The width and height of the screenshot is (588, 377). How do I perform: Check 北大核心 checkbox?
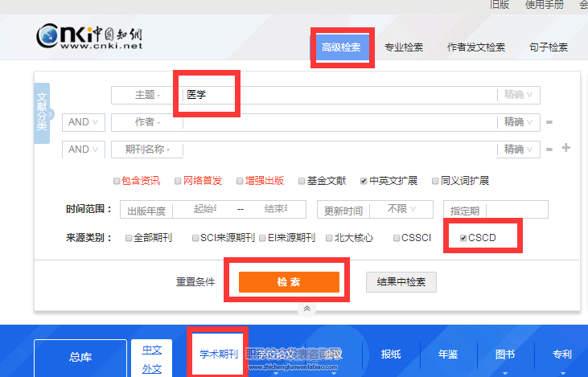point(329,239)
